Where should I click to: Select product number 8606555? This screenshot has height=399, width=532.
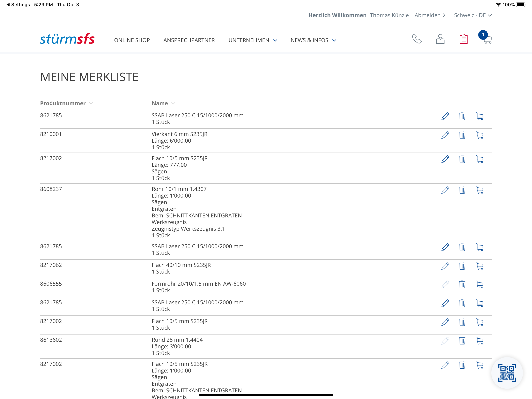[x=51, y=284]
